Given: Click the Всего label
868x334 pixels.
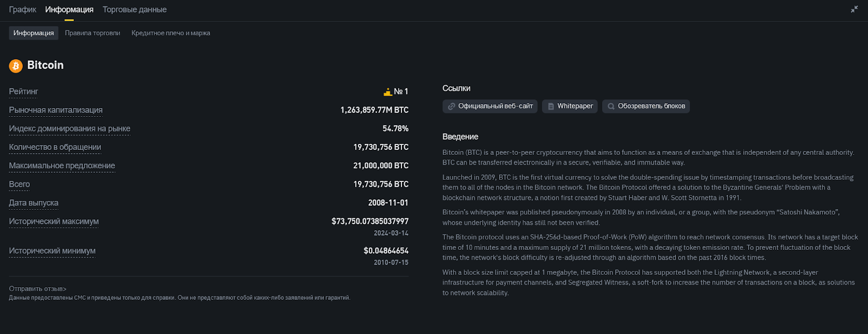Looking at the screenshot, I should (20, 184).
